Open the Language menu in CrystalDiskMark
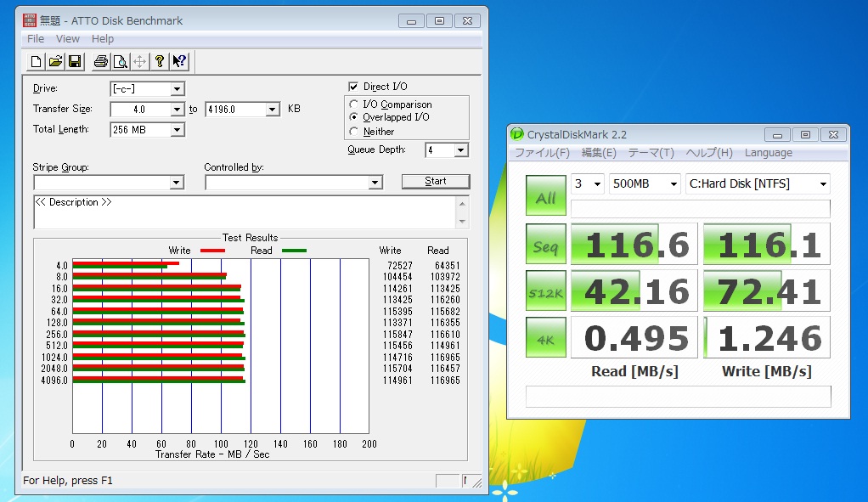This screenshot has width=868, height=502. click(768, 153)
